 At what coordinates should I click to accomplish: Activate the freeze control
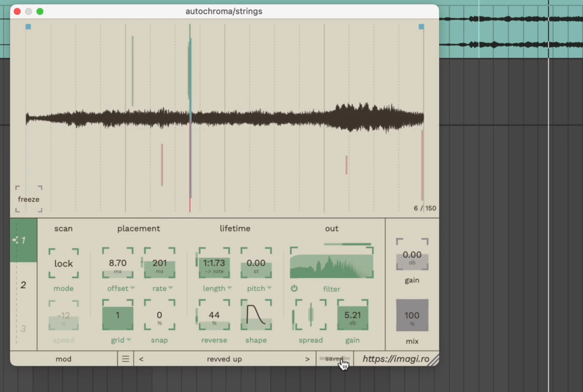[28, 199]
